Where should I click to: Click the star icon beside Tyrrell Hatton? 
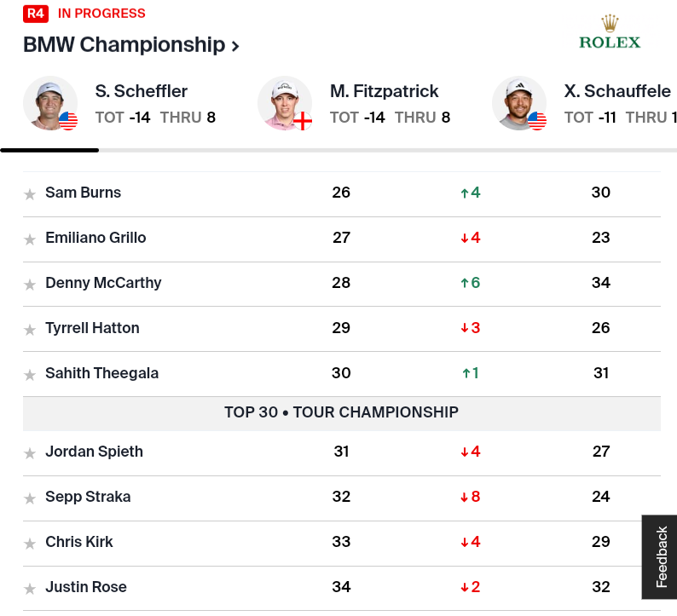pos(30,330)
